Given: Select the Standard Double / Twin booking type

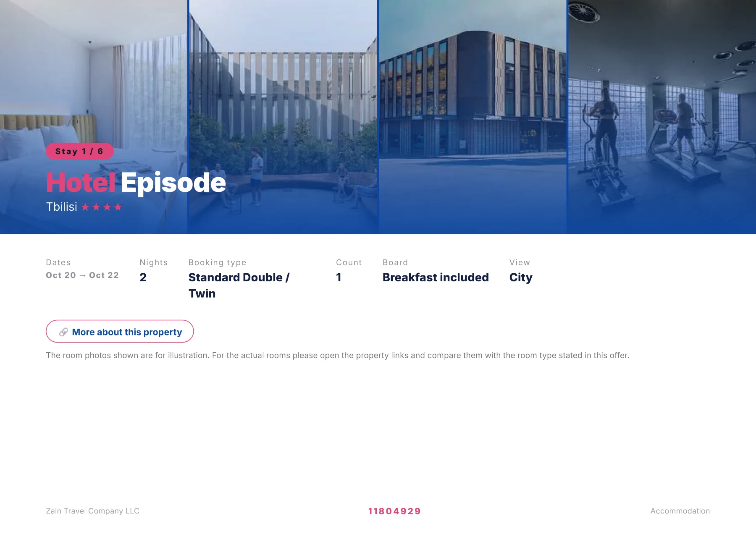Looking at the screenshot, I should coord(239,285).
